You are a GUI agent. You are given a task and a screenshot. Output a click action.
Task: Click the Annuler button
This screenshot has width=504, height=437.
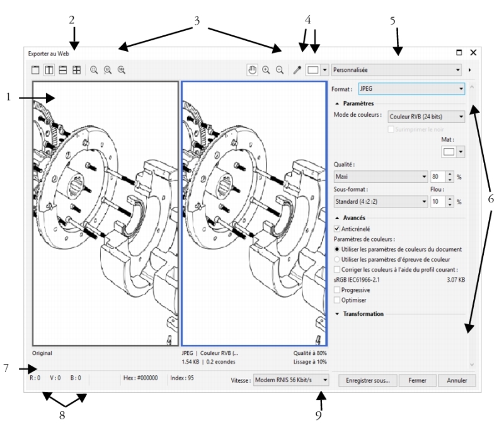pos(457,380)
